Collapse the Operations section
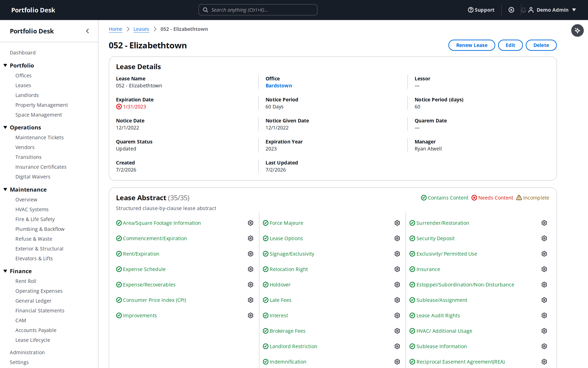Viewport: 588px width, 368px height. (5, 127)
